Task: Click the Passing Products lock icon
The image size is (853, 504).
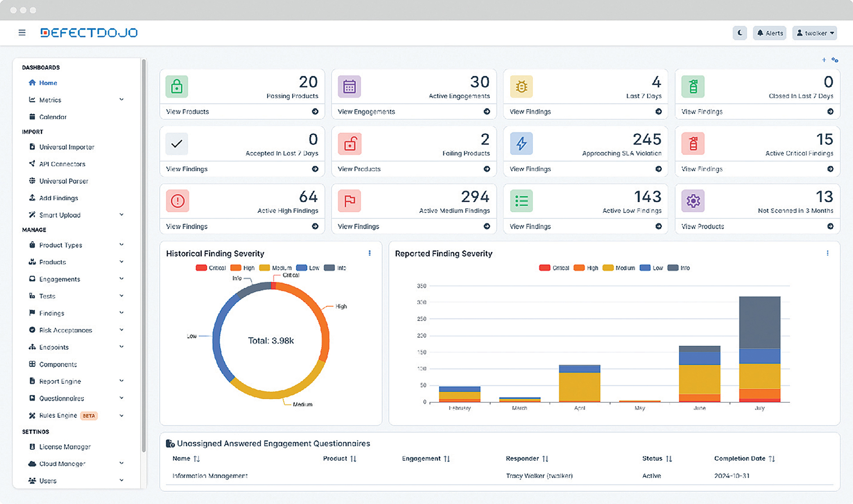Action: pyautogui.click(x=177, y=86)
